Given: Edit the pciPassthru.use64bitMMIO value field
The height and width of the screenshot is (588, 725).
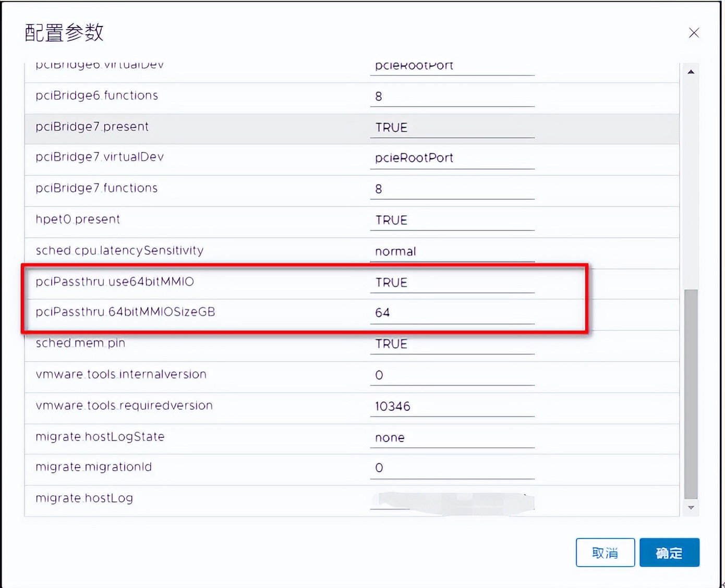Looking at the screenshot, I should [x=452, y=283].
